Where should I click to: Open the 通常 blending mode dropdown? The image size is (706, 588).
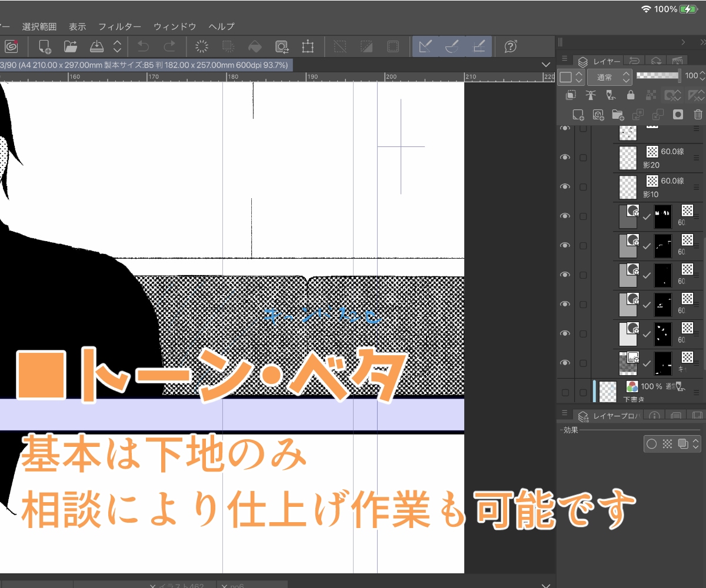(610, 77)
